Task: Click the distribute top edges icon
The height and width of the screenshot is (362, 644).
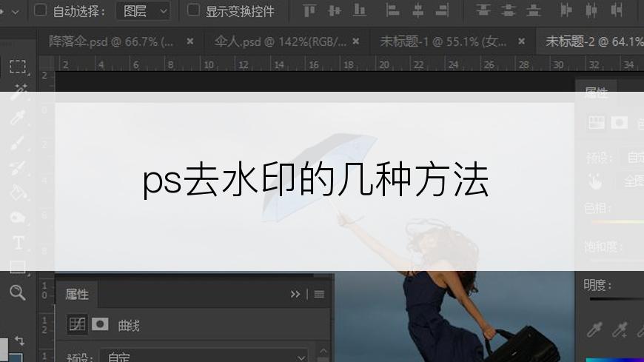Action: click(483, 10)
